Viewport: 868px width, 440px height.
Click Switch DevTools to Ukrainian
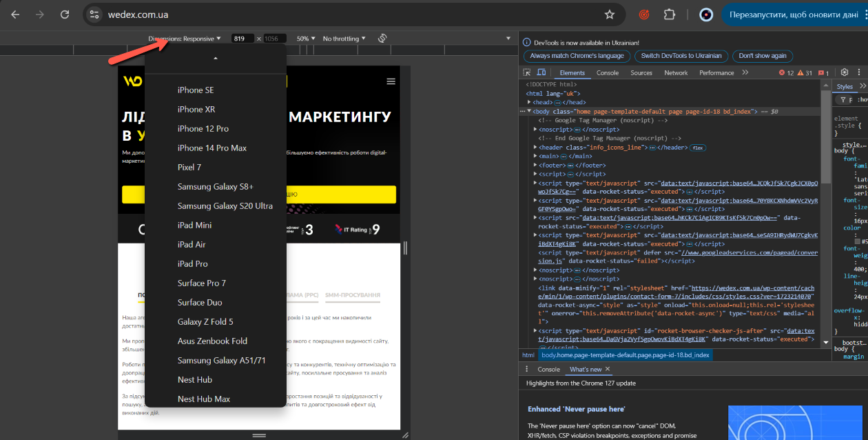coord(681,56)
